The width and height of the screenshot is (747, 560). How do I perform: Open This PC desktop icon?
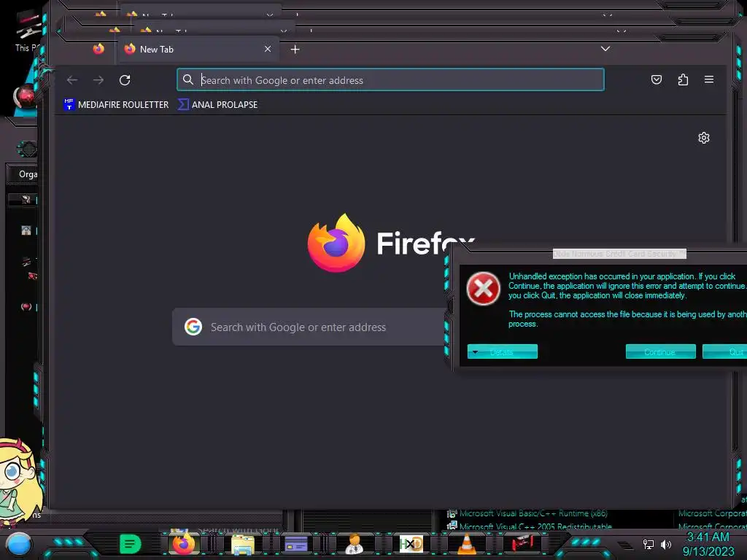[x=28, y=29]
